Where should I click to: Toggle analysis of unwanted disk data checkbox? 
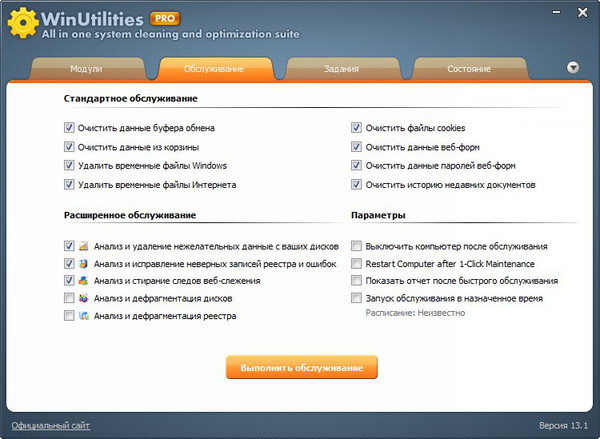click(69, 246)
